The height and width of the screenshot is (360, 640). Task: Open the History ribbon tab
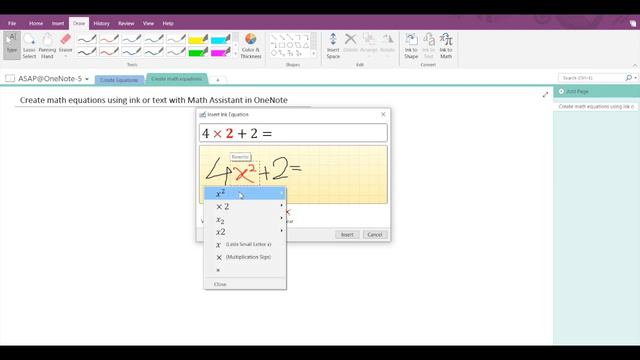tap(101, 23)
